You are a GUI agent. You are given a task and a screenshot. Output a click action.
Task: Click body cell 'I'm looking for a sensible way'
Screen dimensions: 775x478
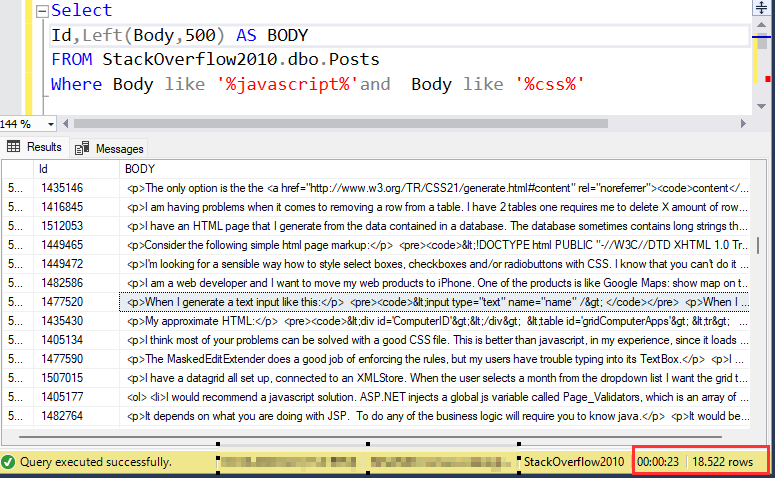[x=434, y=264]
